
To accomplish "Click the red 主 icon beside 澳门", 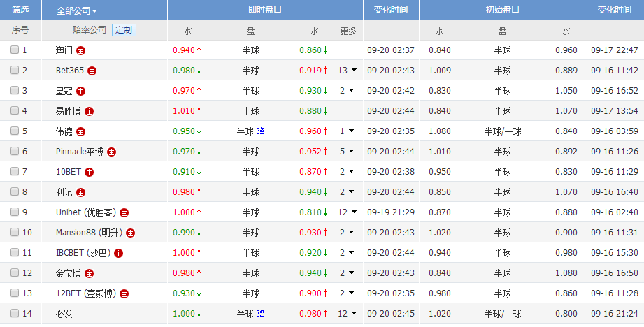I will point(81,51).
